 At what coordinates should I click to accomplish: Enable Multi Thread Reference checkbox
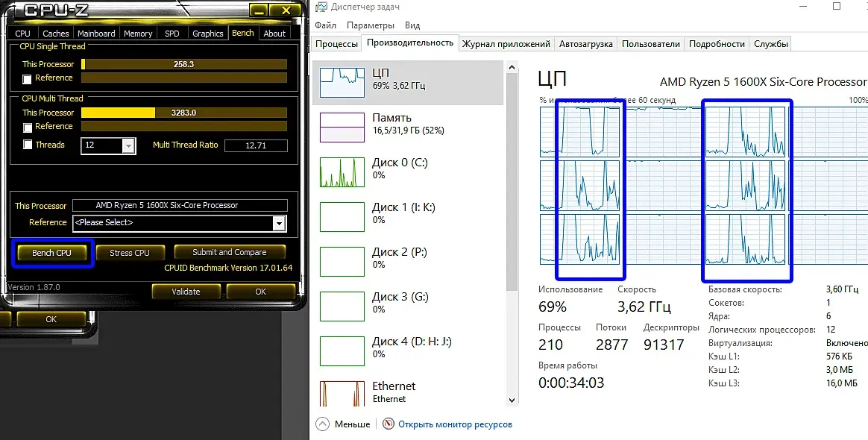point(27,128)
